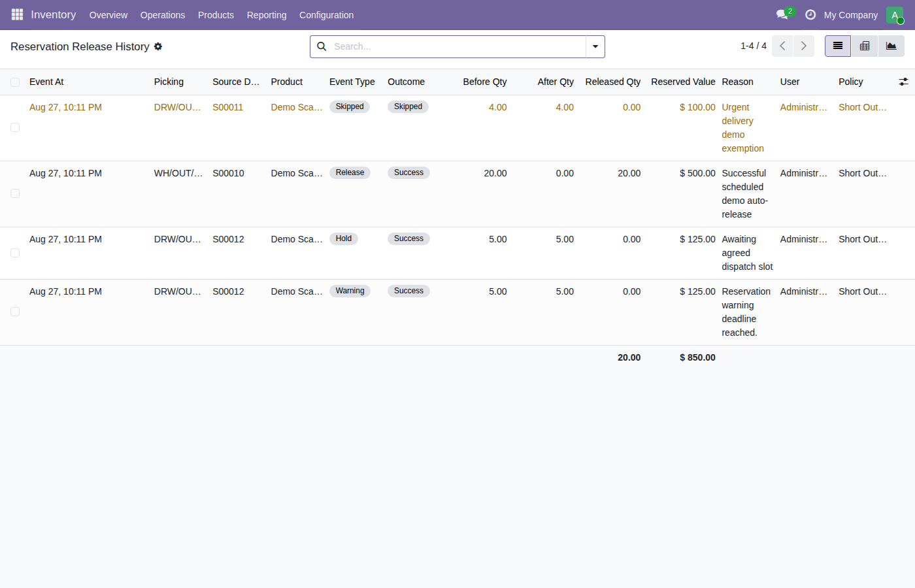Click the 'Urgent delivery demo exemption' reason
Viewport: 915px width, 588px height.
point(742,128)
